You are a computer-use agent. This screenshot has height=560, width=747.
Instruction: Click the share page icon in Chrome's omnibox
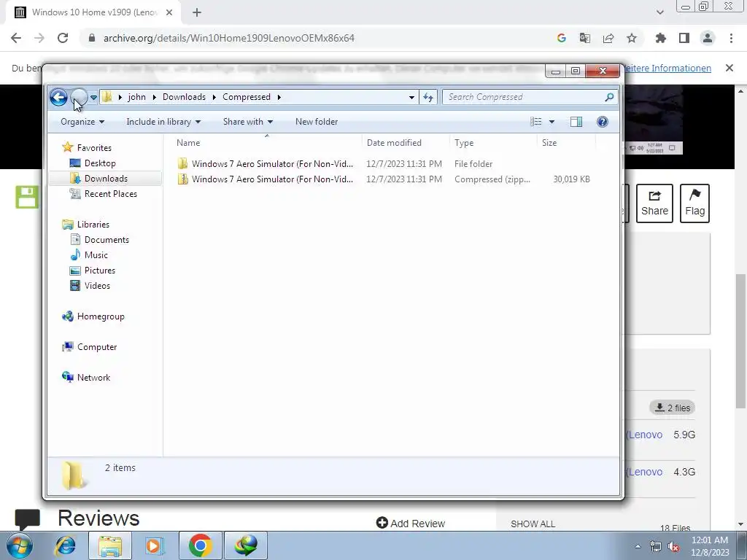click(x=608, y=38)
